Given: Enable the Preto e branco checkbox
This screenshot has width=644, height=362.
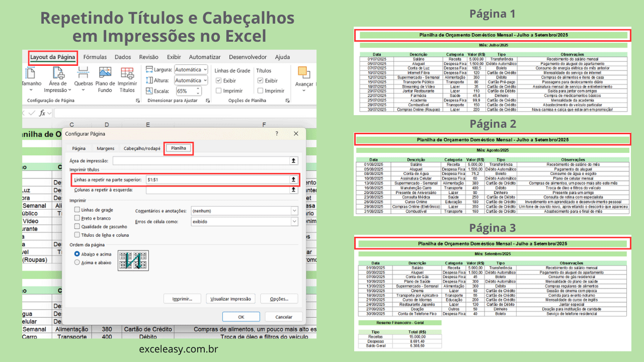Looking at the screenshot, I should click(77, 218).
